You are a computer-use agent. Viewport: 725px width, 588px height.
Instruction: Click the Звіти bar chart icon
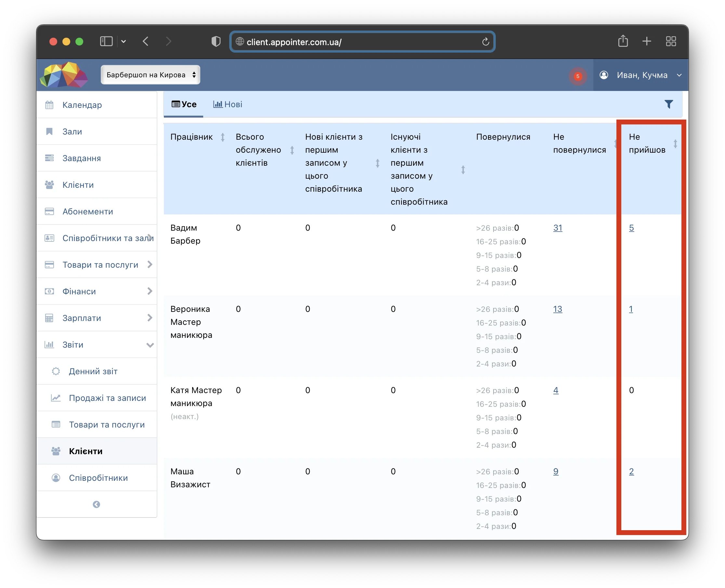pos(49,345)
